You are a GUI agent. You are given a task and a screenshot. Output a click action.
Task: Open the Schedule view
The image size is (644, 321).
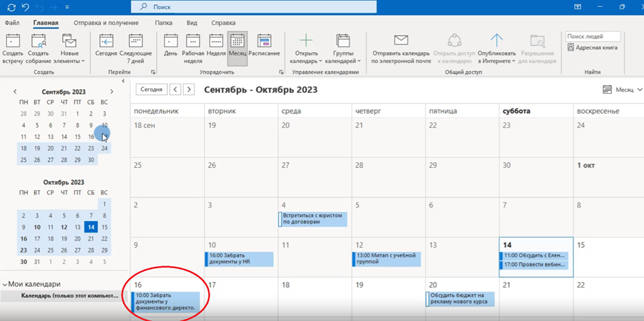coord(264,47)
